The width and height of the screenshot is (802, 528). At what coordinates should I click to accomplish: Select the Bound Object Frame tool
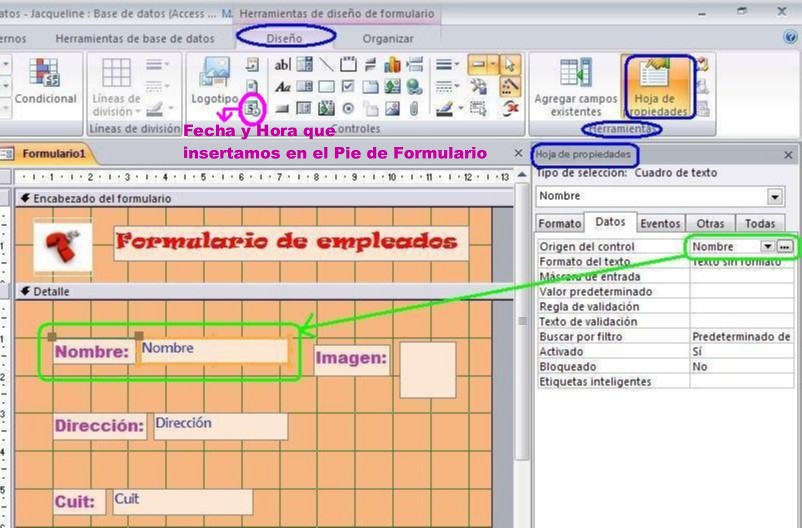[x=326, y=108]
